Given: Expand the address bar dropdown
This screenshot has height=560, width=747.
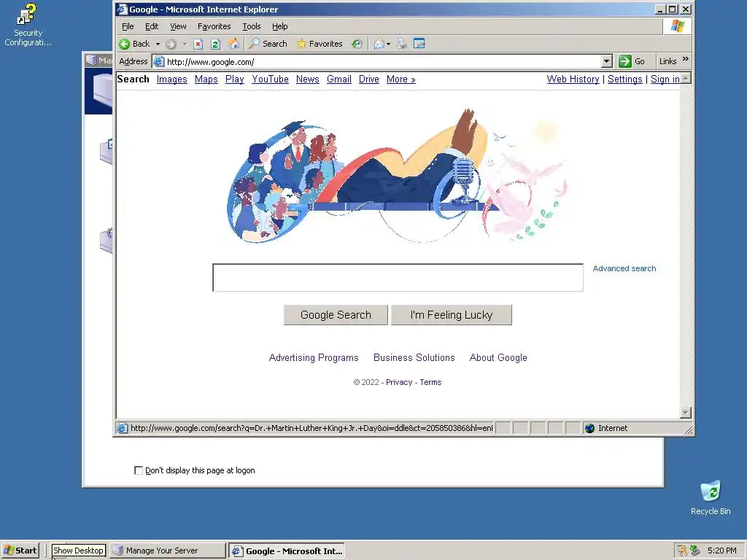Looking at the screenshot, I should [606, 61].
